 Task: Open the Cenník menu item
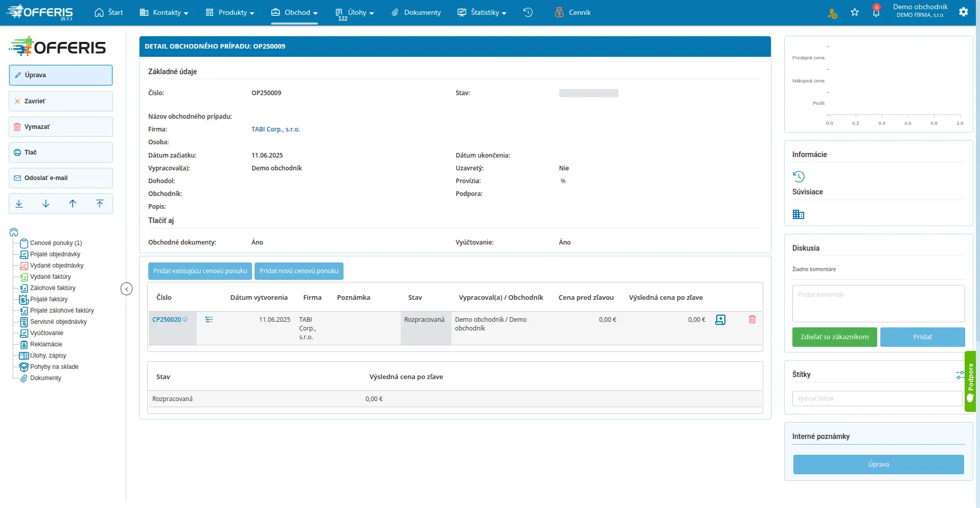(x=573, y=12)
